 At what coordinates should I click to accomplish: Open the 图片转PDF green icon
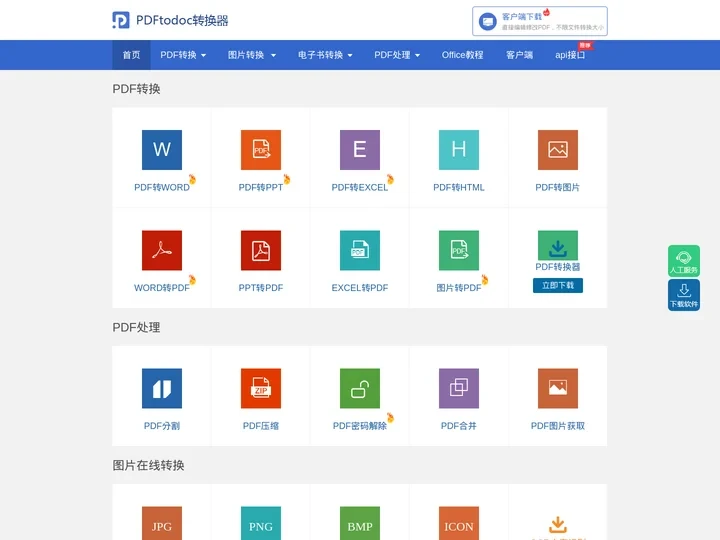tap(459, 250)
